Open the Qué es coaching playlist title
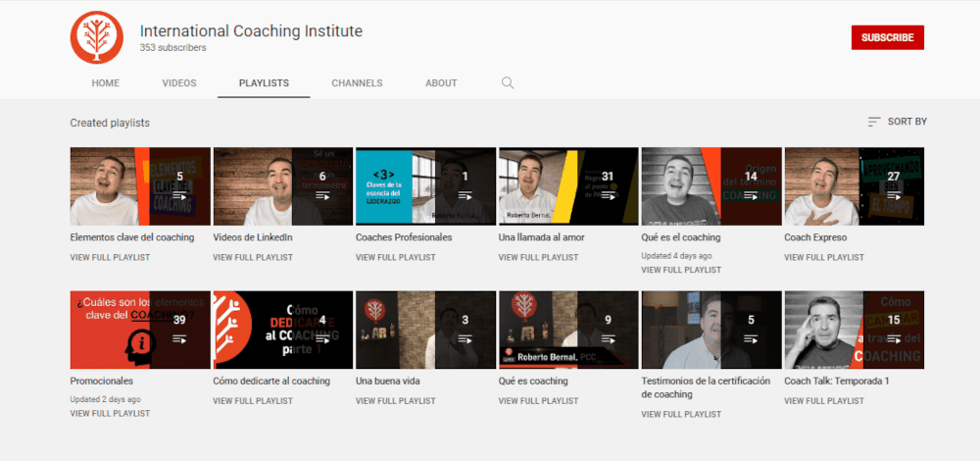The width and height of the screenshot is (980, 461). (x=533, y=381)
